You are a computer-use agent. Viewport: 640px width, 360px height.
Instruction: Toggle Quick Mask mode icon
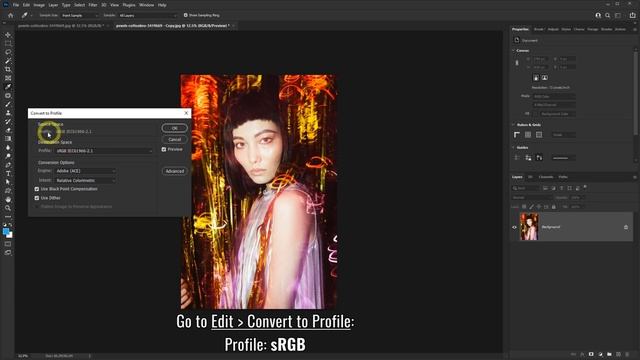(x=8, y=244)
